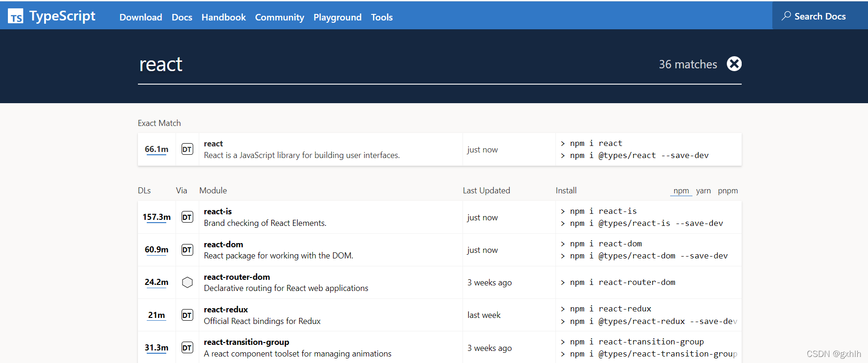
Task: Open the Docs menu item
Action: tap(182, 17)
